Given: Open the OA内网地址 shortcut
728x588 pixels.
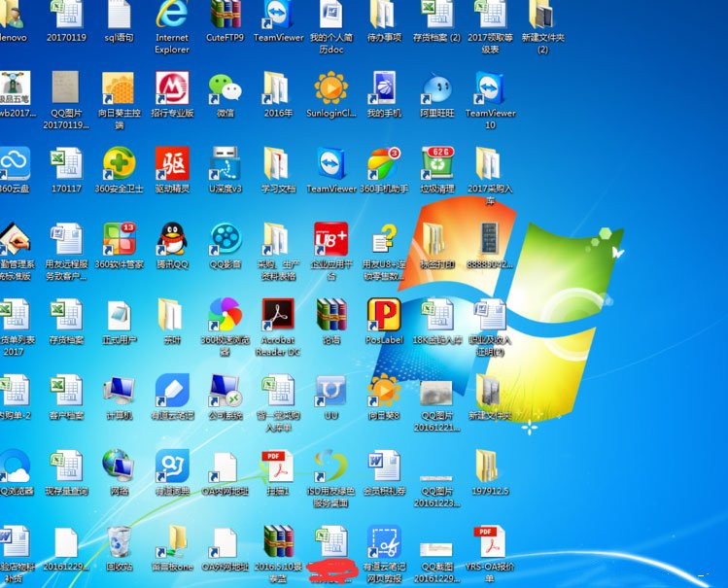Looking at the screenshot, I should (x=225, y=472).
